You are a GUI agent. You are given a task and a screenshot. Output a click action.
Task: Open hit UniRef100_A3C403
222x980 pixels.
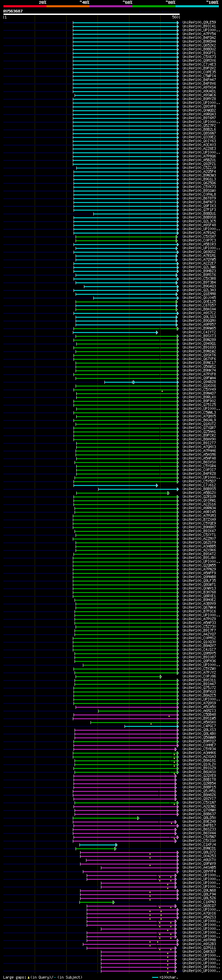(x=199, y=145)
